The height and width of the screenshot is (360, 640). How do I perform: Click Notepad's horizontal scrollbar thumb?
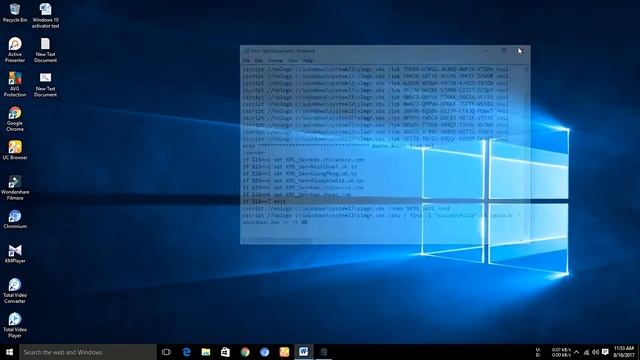pos(280,240)
